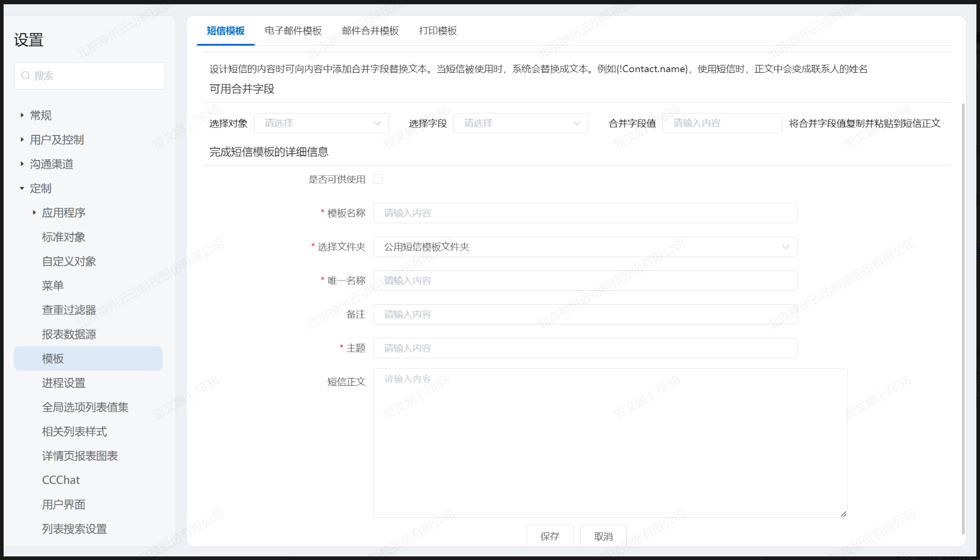This screenshot has height=560, width=980.
Task: Click the 取消 button
Action: click(x=603, y=536)
